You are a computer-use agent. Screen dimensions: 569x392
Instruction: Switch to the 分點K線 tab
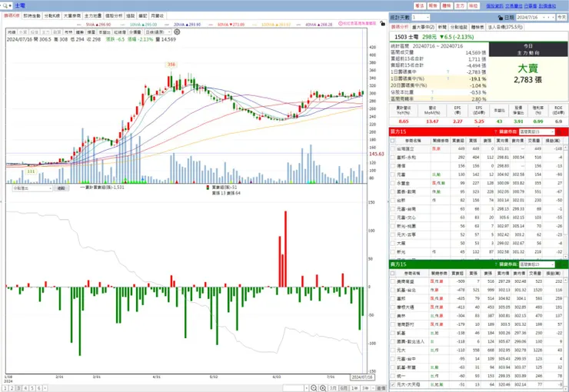pyautogui.click(x=52, y=16)
